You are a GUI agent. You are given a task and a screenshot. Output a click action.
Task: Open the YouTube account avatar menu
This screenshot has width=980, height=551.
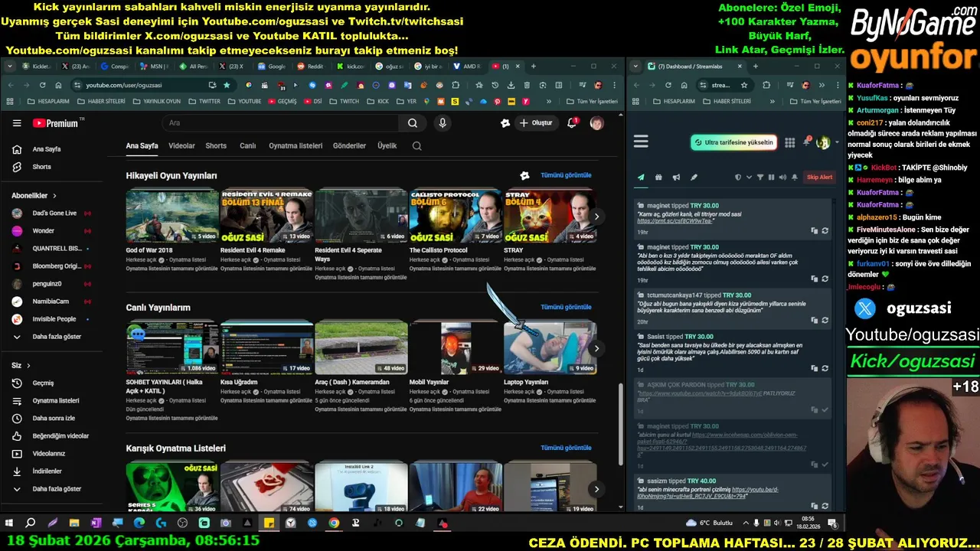(596, 123)
